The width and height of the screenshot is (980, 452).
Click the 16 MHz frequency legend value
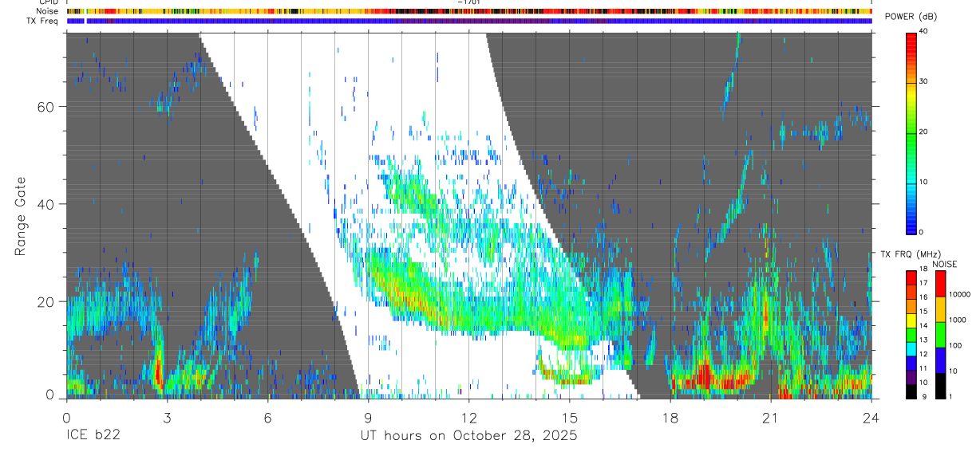[924, 297]
